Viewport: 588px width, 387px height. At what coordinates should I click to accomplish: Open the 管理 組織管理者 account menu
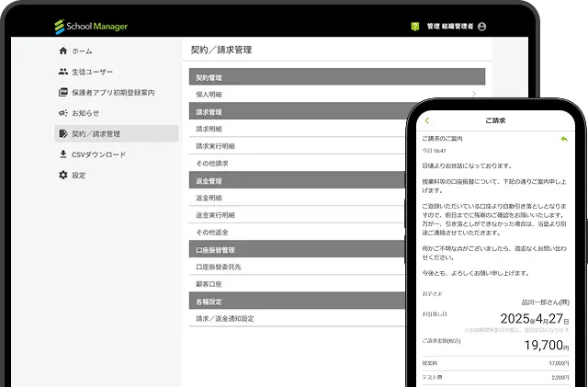[x=449, y=27]
